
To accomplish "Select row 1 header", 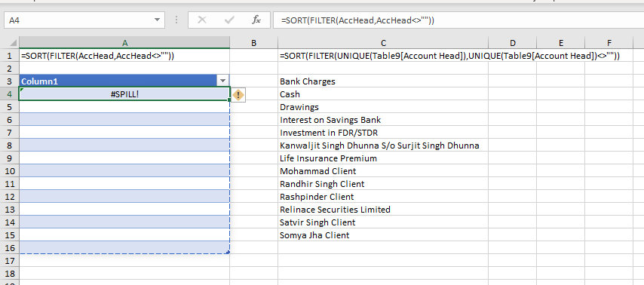I will (x=10, y=56).
